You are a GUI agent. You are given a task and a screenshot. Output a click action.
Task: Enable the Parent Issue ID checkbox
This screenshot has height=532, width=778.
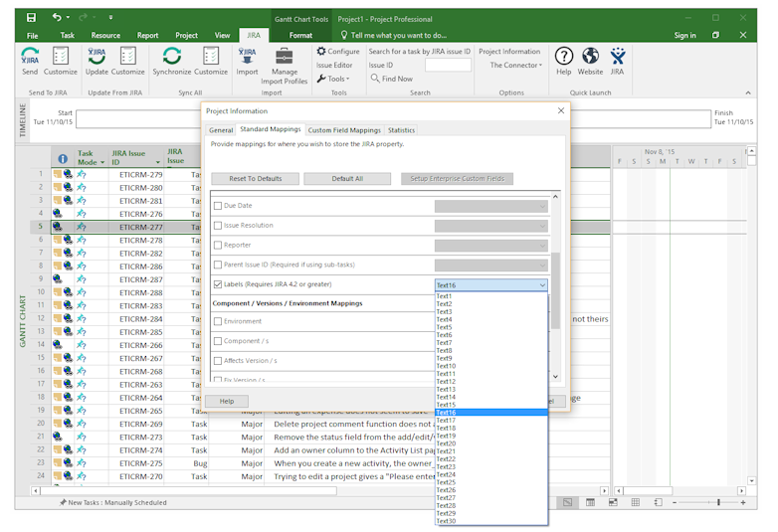click(x=217, y=265)
